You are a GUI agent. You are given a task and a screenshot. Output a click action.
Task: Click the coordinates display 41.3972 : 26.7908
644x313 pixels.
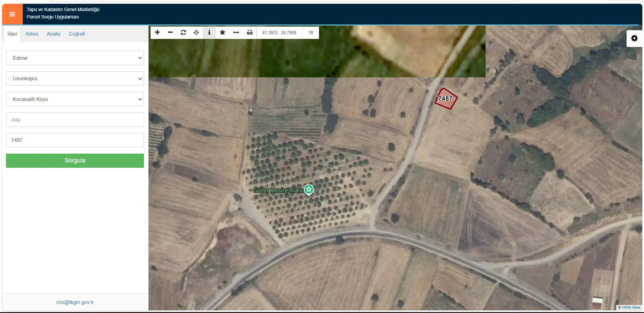coord(279,33)
